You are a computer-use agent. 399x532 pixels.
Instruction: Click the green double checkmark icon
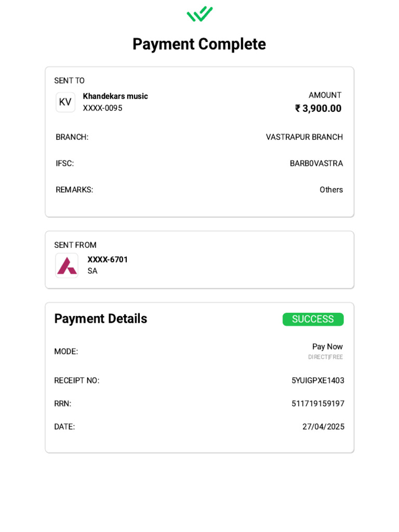pyautogui.click(x=199, y=14)
